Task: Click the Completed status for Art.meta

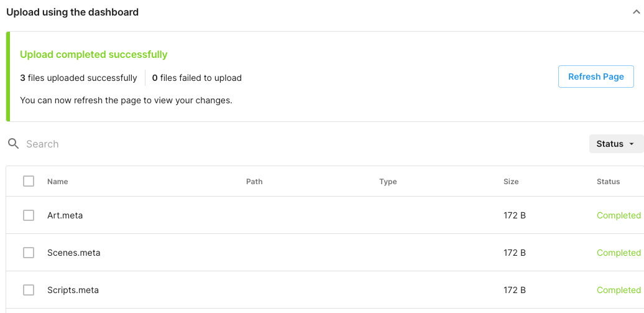Action: 618,215
